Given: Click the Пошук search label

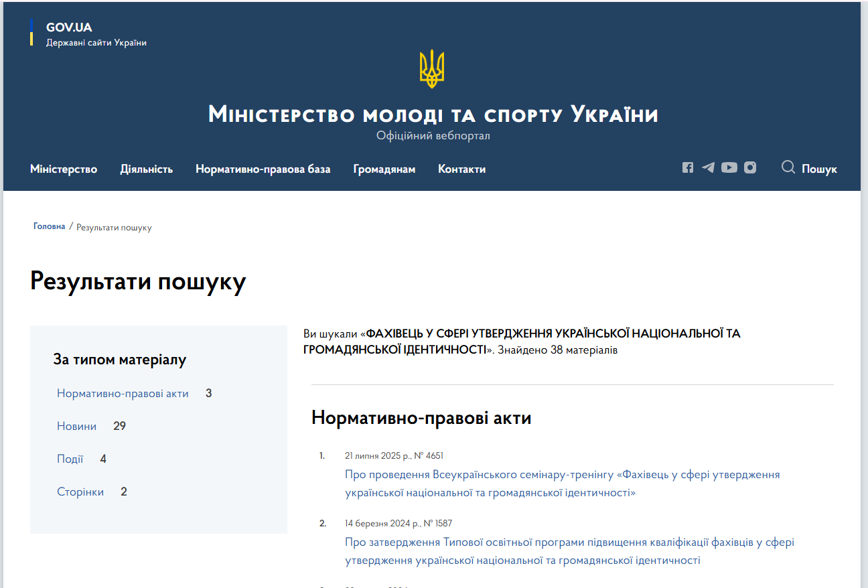Looking at the screenshot, I should pos(819,169).
